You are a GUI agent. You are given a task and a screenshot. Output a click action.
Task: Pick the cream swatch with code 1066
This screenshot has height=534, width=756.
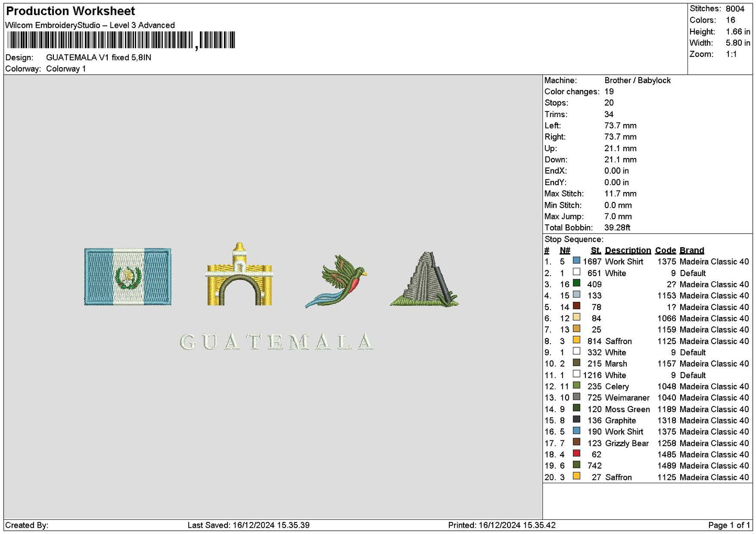576,317
